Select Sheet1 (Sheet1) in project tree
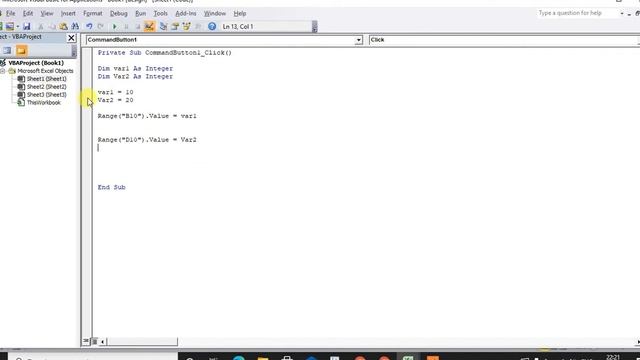This screenshot has width=640, height=360. click(47, 79)
